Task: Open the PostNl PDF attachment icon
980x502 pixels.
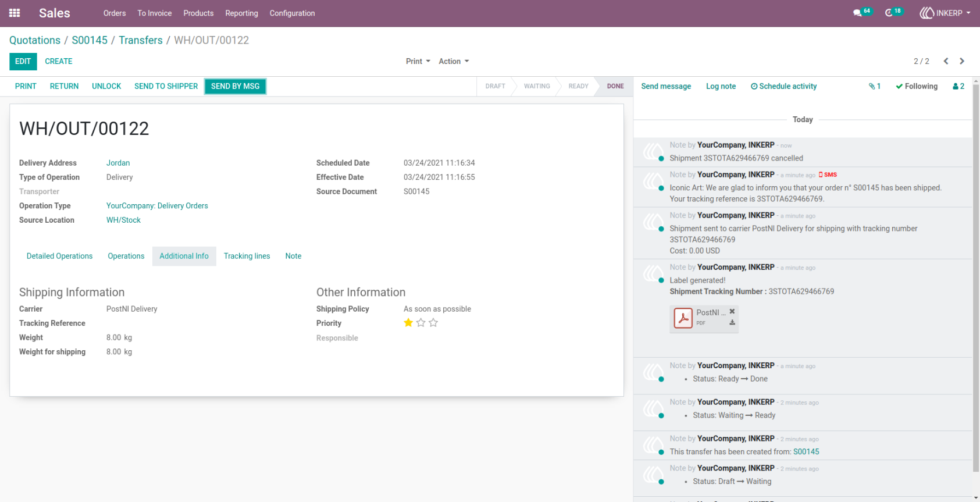Action: (683, 318)
